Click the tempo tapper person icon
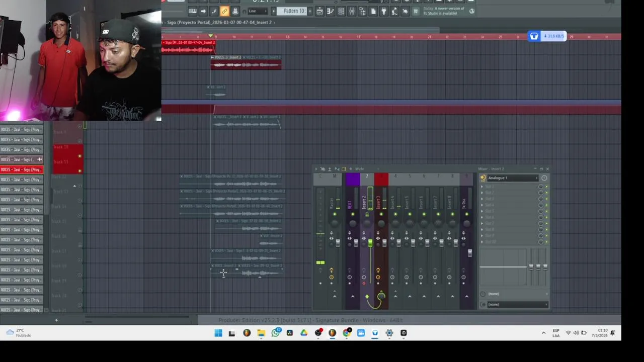The width and height of the screenshot is (644, 362). point(394,11)
